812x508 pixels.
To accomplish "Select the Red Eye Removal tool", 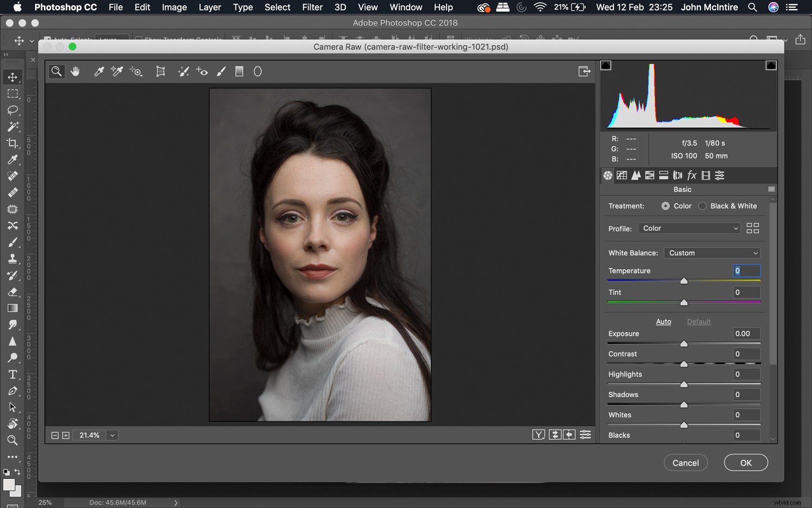I will pos(202,71).
